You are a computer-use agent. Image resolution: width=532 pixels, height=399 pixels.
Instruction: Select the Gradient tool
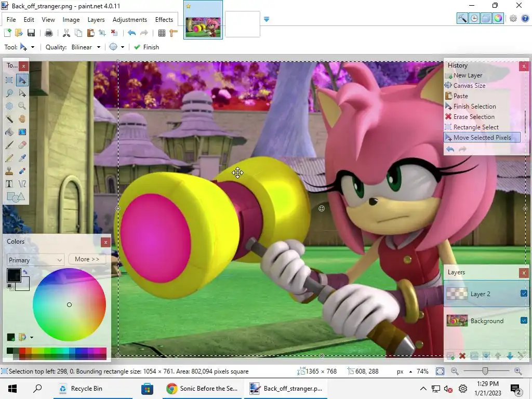[22, 132]
